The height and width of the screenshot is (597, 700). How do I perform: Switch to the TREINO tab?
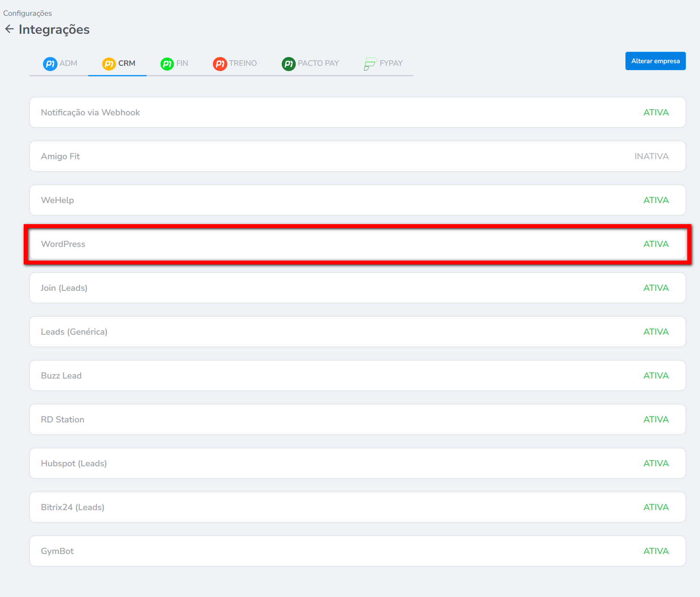(242, 63)
